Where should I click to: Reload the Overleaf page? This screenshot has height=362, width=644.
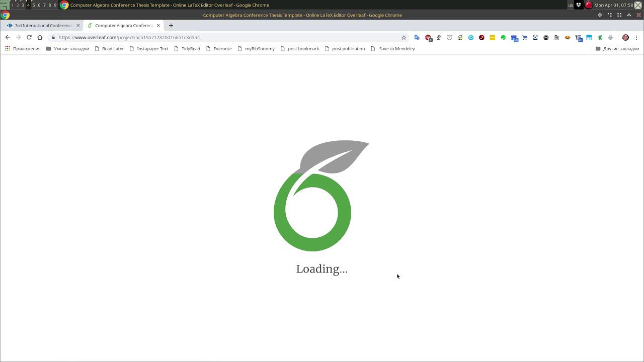point(29,37)
